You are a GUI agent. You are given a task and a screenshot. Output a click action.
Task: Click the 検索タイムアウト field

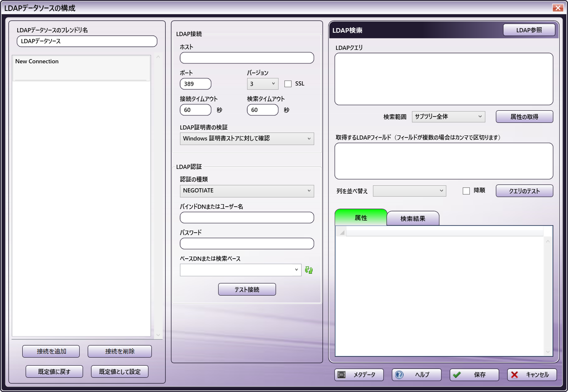[263, 110]
